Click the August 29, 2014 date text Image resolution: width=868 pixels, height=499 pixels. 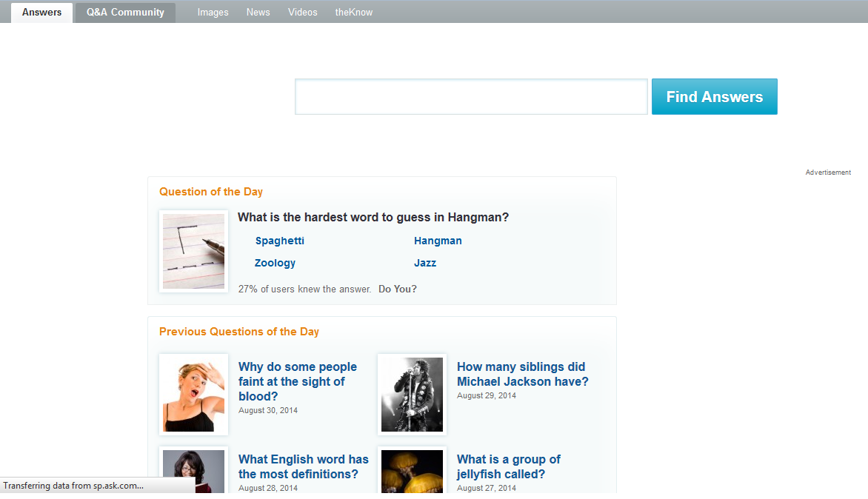coord(486,395)
